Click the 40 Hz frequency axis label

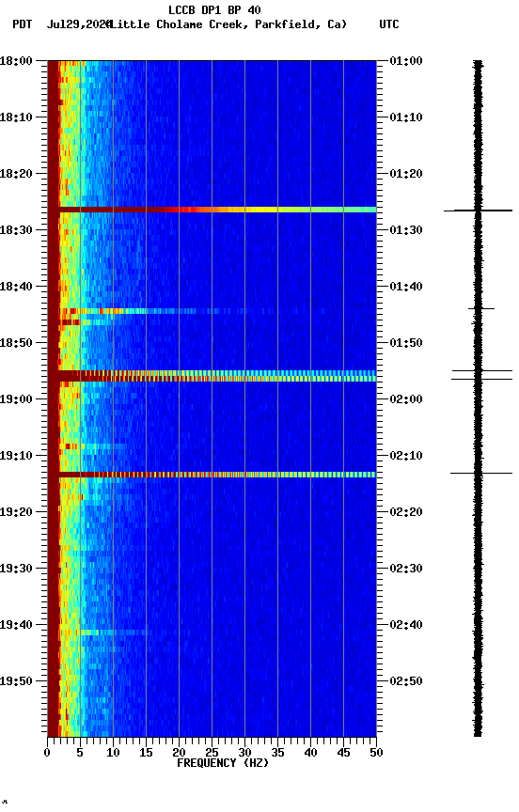(311, 754)
